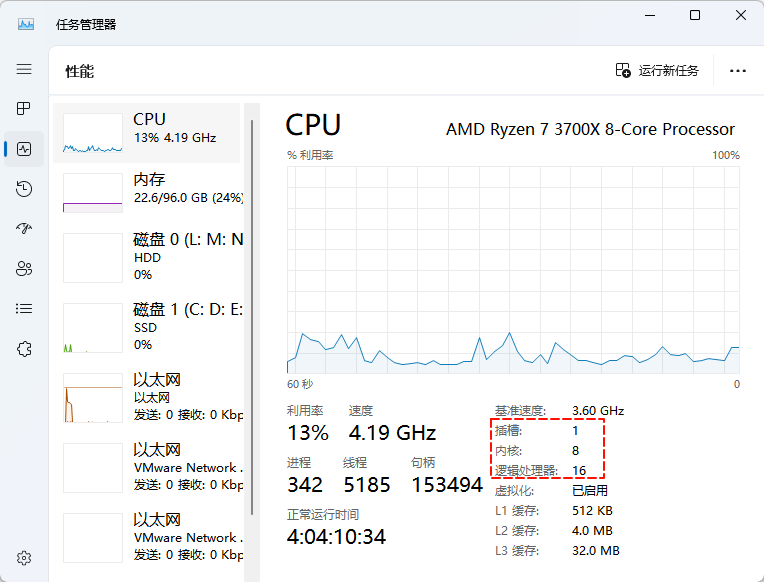
Task: Click the sidebar list vertical scrollbar
Action: point(252,300)
